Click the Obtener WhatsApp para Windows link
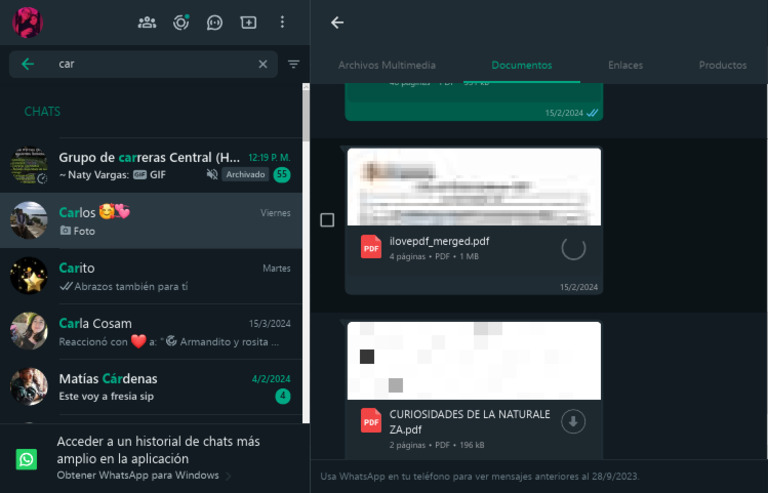This screenshot has height=493, width=768. [x=138, y=475]
